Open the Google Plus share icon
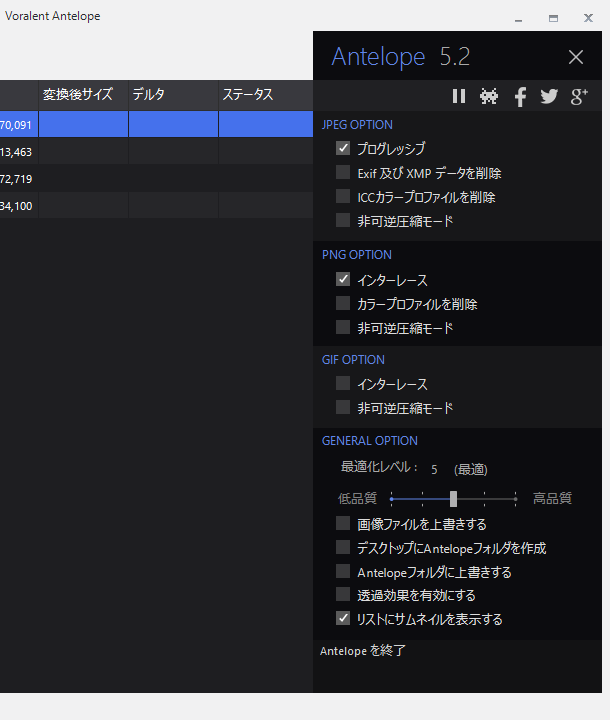 [x=579, y=96]
